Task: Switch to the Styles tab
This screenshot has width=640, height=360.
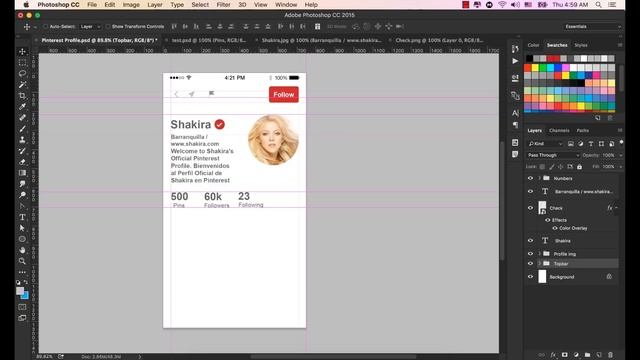Action: [581, 45]
